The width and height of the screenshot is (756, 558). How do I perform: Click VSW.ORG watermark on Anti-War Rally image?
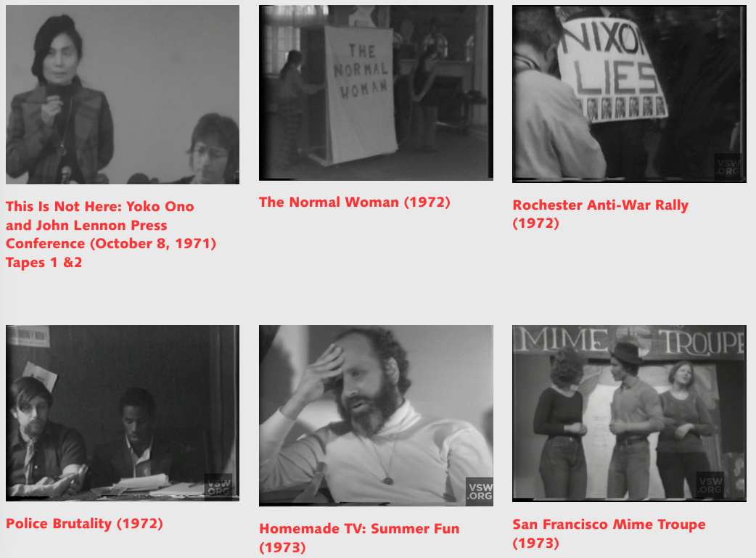pos(728,167)
